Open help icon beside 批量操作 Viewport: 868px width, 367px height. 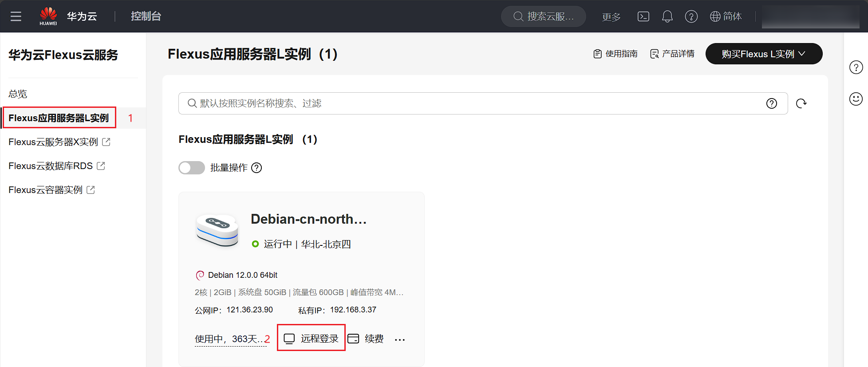256,168
